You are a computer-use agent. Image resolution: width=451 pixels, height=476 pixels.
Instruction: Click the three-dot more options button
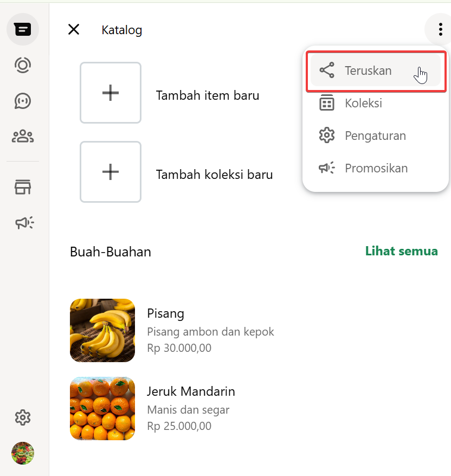[440, 29]
